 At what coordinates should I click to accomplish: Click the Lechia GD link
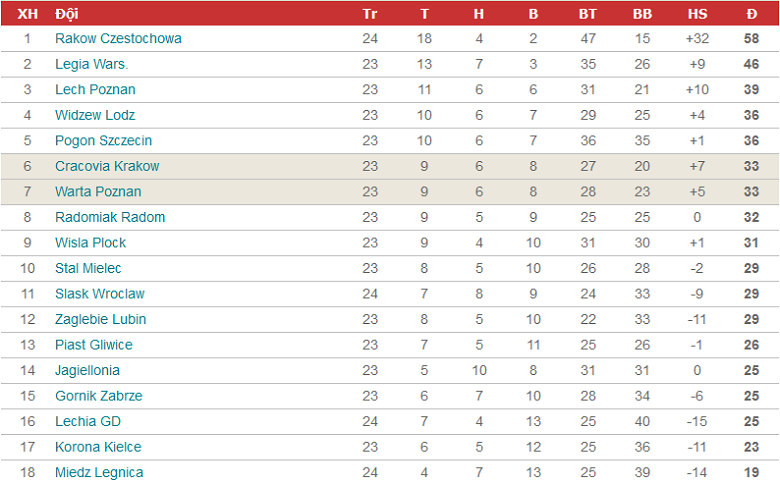tap(87, 421)
